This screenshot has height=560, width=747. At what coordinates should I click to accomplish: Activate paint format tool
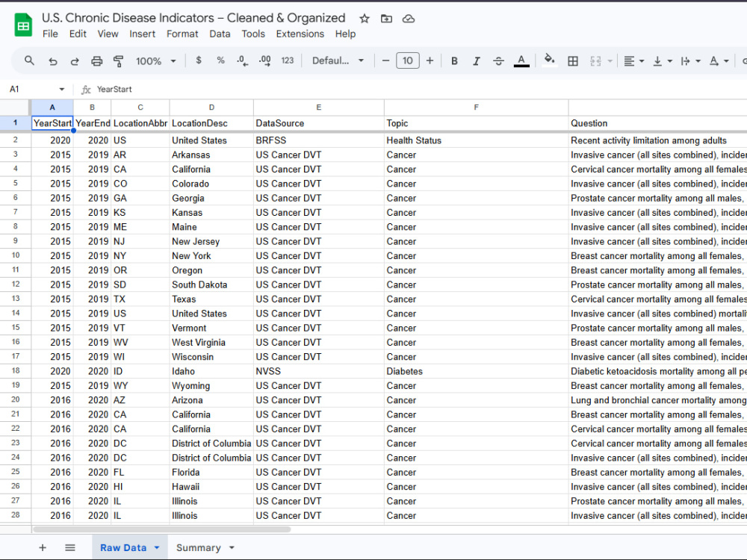tap(119, 61)
